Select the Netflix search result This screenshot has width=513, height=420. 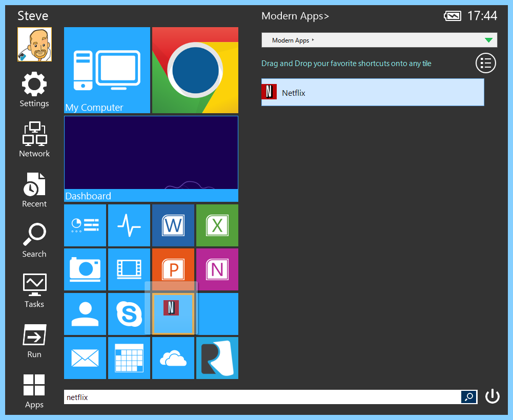click(x=373, y=92)
